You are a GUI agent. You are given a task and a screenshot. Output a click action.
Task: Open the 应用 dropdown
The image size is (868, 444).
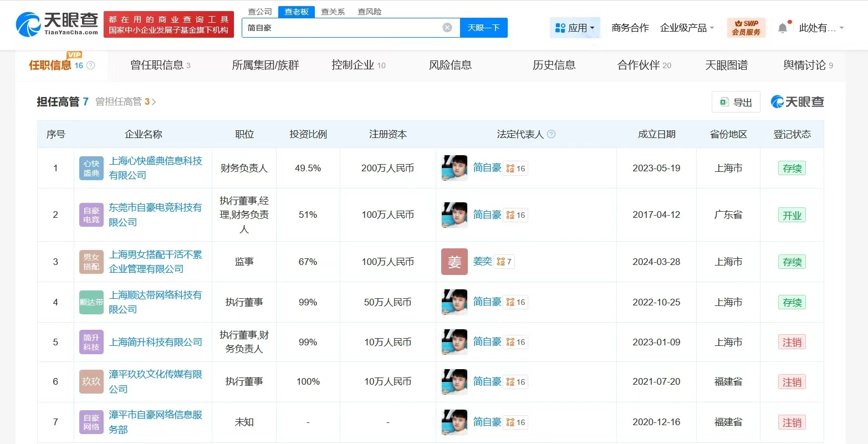point(575,27)
